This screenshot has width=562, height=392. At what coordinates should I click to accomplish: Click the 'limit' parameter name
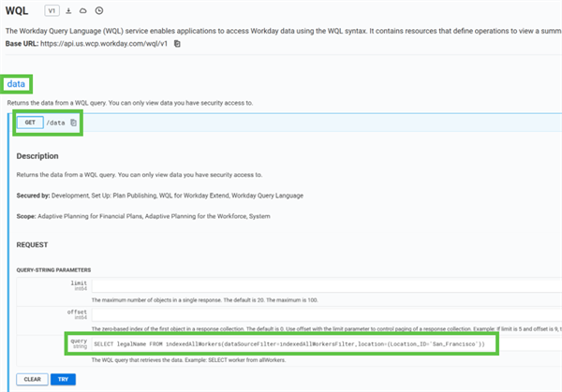79,283
